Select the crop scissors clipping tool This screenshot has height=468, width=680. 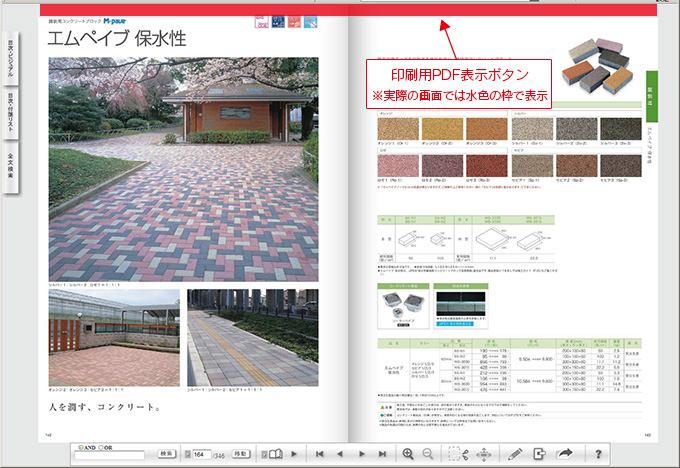(458, 454)
